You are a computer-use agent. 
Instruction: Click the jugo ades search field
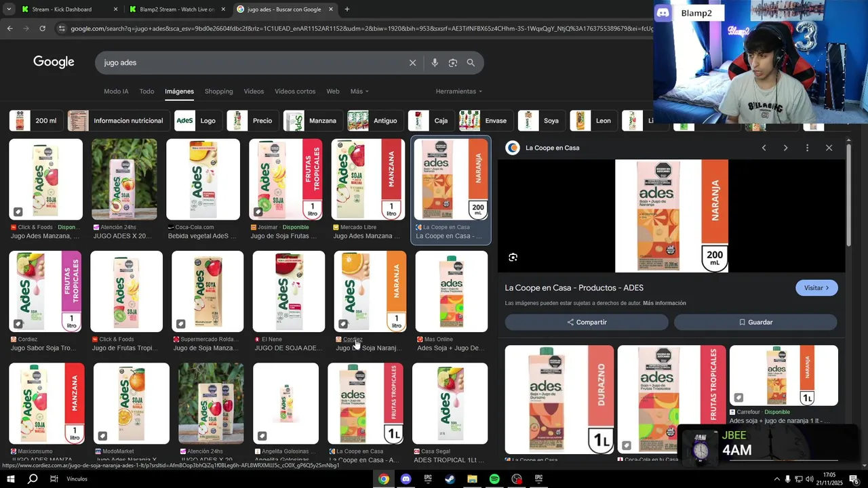(x=251, y=63)
